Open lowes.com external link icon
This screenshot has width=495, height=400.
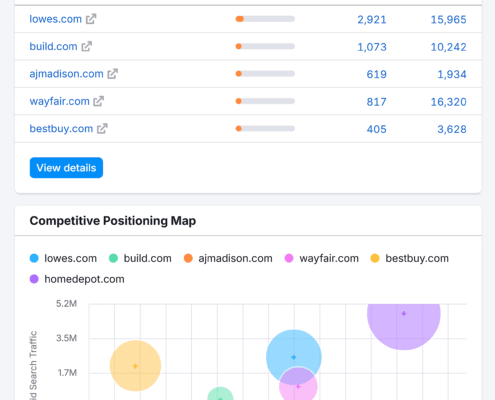pos(91,19)
